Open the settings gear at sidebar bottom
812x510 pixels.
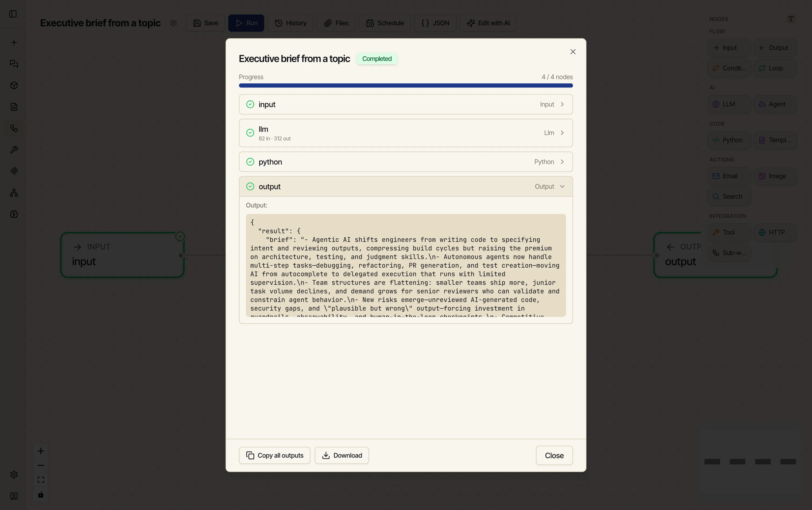(14, 475)
